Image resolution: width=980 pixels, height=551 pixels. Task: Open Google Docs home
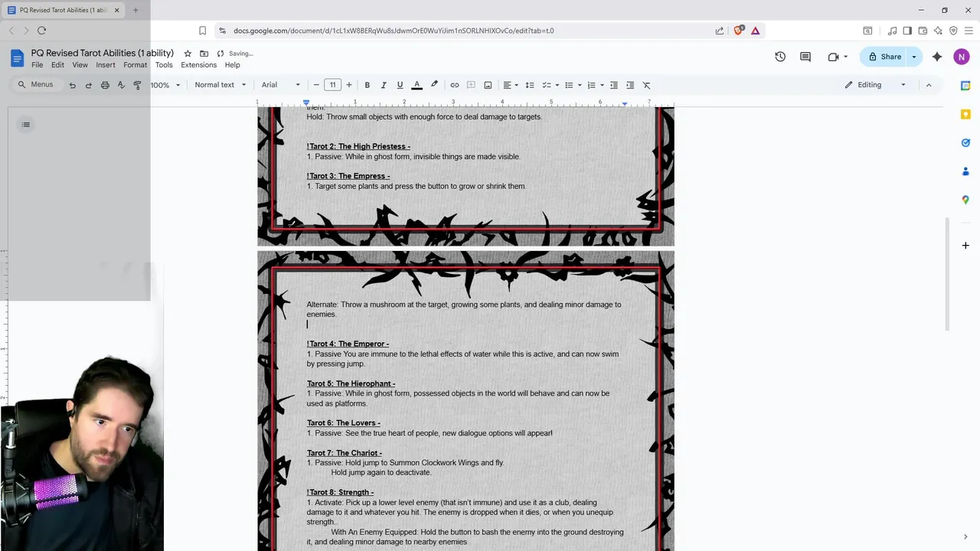[x=17, y=58]
